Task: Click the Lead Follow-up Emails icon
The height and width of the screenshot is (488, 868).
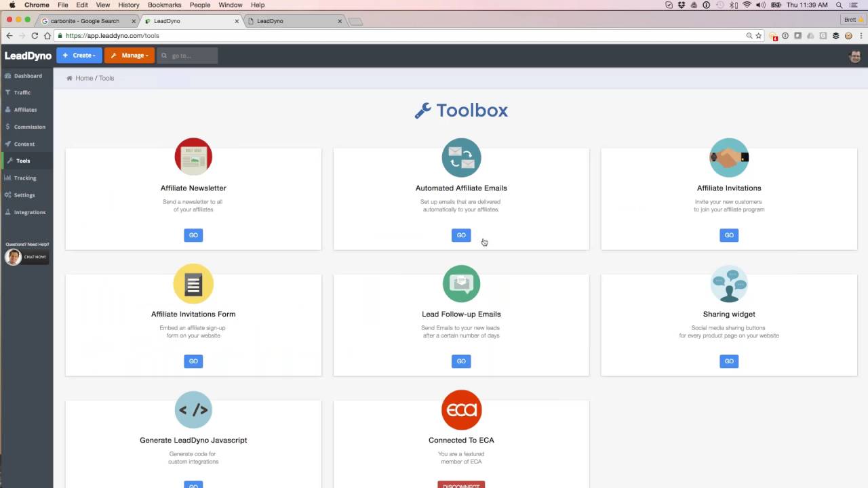Action: point(461,283)
